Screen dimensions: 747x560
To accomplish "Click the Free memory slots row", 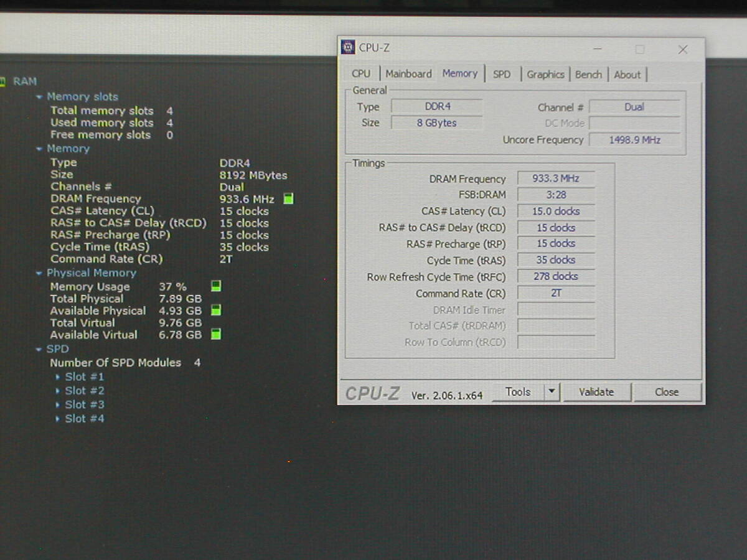I will pos(112,135).
